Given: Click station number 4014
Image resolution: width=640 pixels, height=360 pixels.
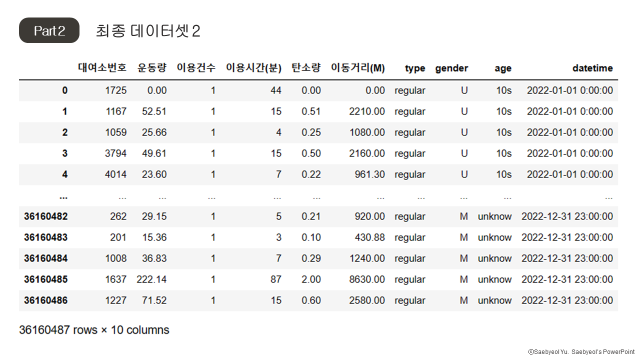Looking at the screenshot, I should tap(116, 175).
